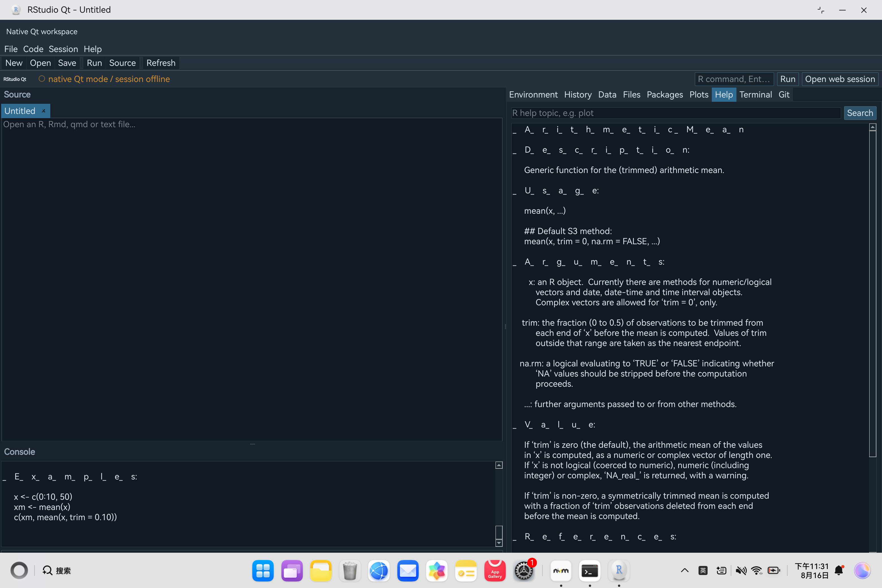Click the Help pane scrollbar up arrow

coord(873,127)
